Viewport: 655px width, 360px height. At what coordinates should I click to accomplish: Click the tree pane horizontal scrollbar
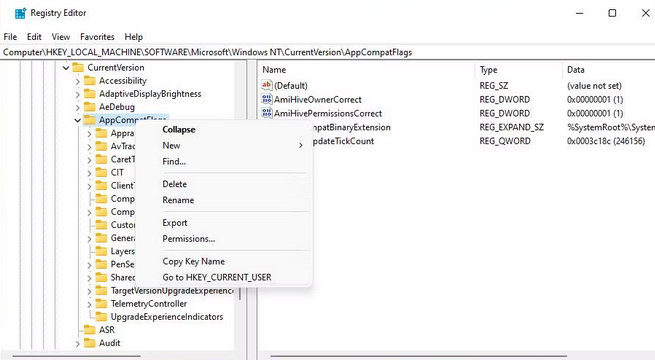tap(76, 356)
